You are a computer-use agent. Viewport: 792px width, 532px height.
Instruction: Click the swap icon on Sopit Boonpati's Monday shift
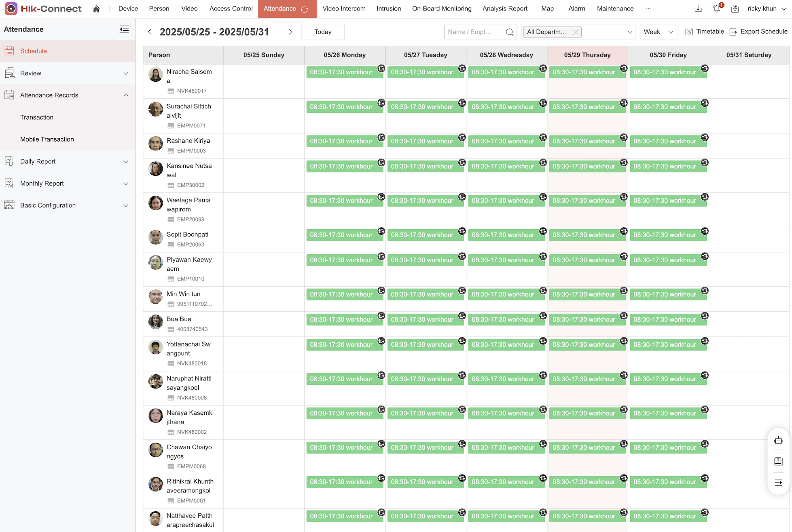pyautogui.click(x=381, y=231)
